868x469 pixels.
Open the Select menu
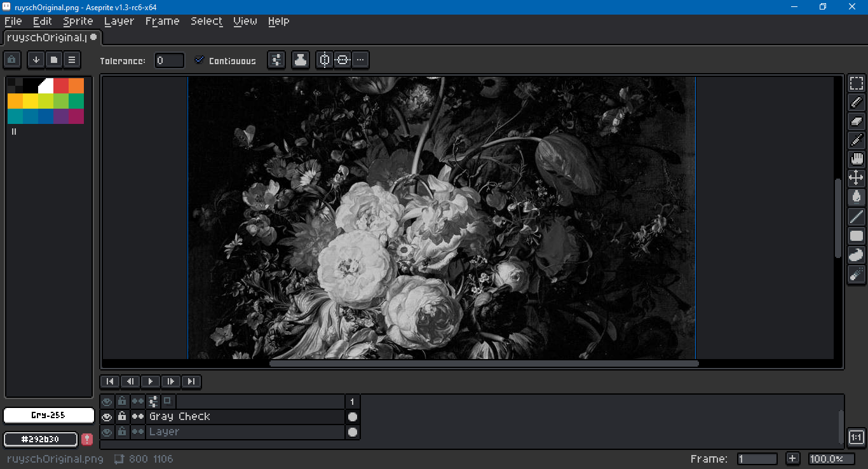click(207, 21)
